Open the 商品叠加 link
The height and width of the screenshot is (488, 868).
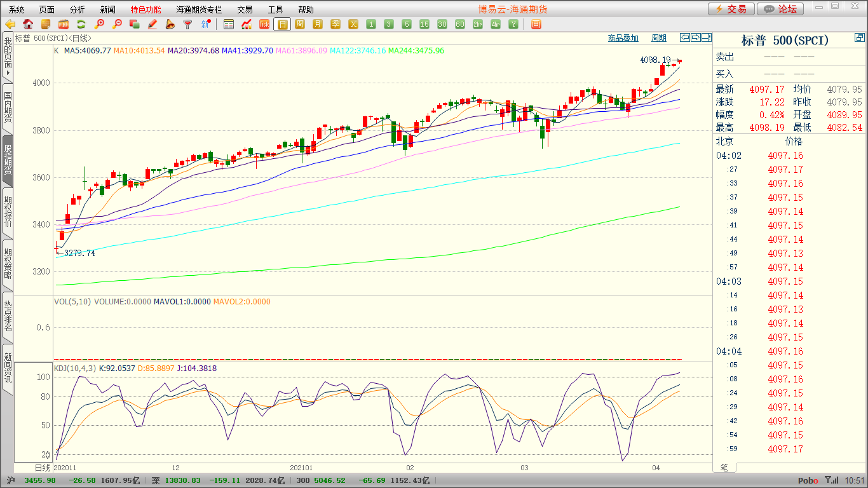click(x=623, y=38)
